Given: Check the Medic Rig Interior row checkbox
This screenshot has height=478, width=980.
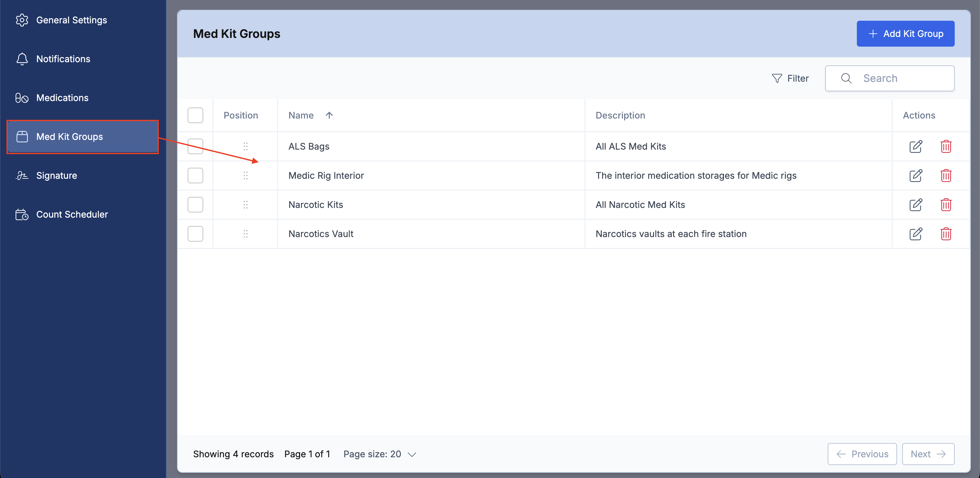Looking at the screenshot, I should [195, 175].
